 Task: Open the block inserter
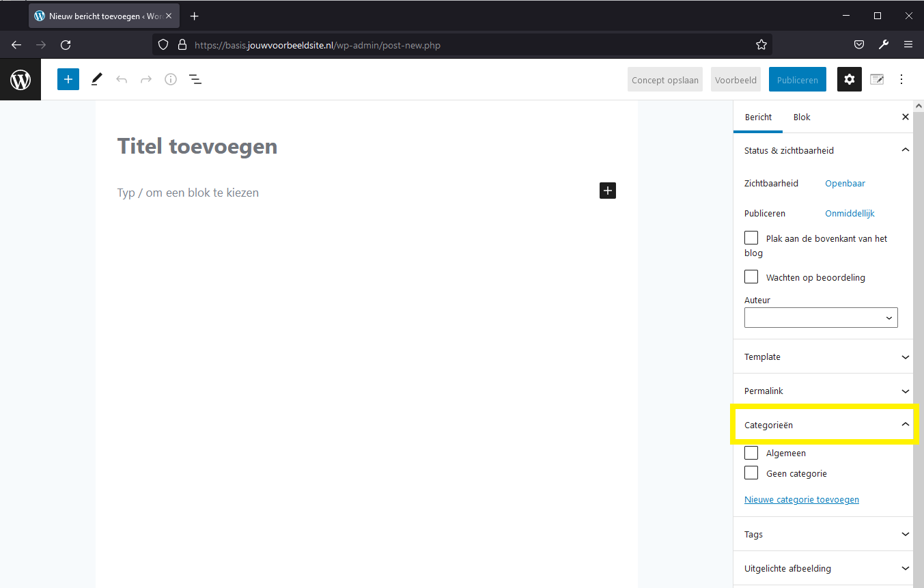(x=68, y=79)
